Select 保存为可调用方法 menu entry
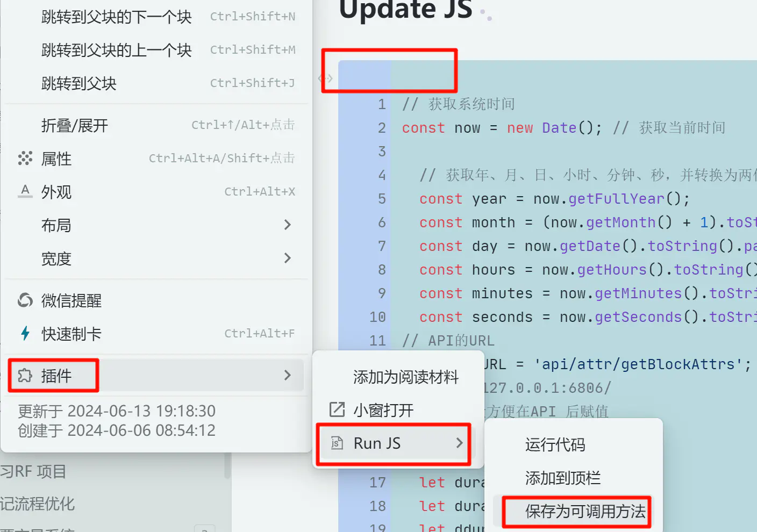This screenshot has height=532, width=757. pyautogui.click(x=573, y=512)
